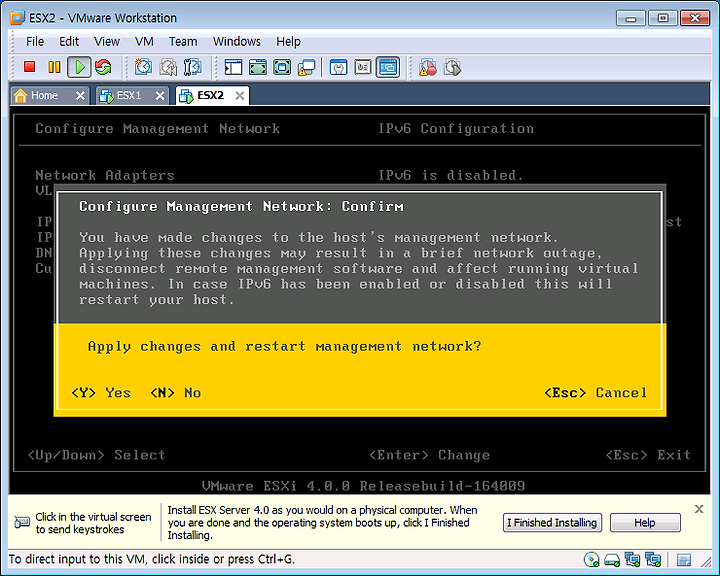Click the Hard Disk device status icon
Image resolution: width=720 pixels, height=576 pixels.
pyautogui.click(x=612, y=559)
